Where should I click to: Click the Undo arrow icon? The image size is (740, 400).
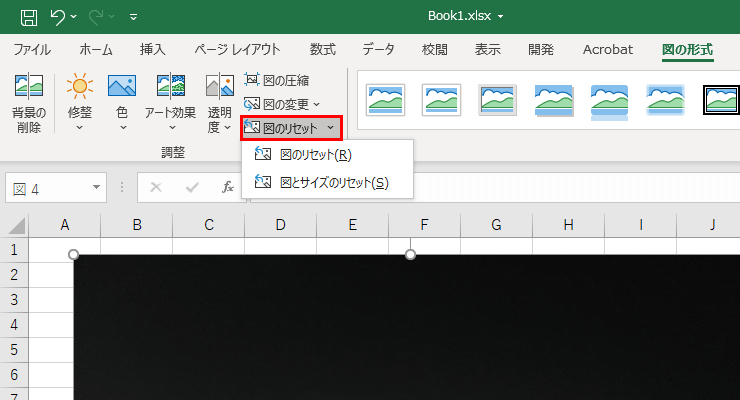point(58,17)
